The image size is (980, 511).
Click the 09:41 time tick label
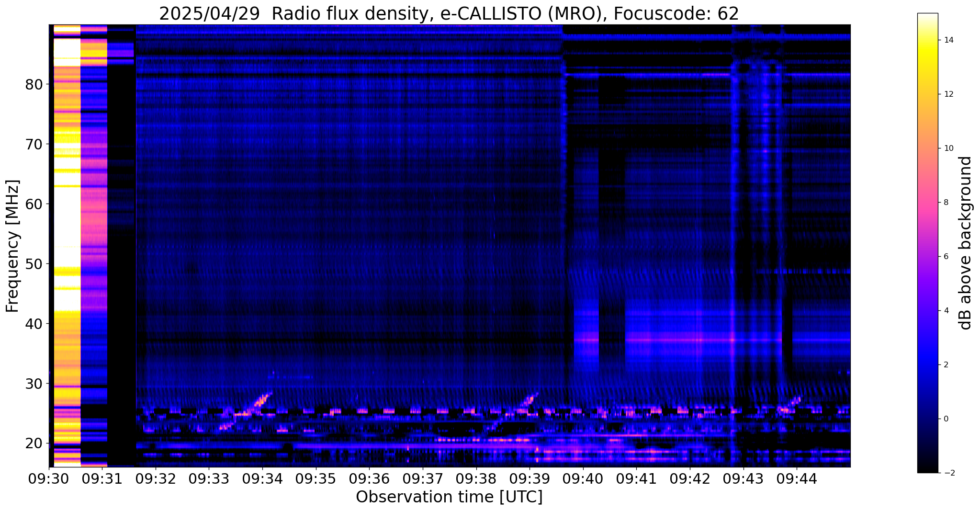pos(636,479)
